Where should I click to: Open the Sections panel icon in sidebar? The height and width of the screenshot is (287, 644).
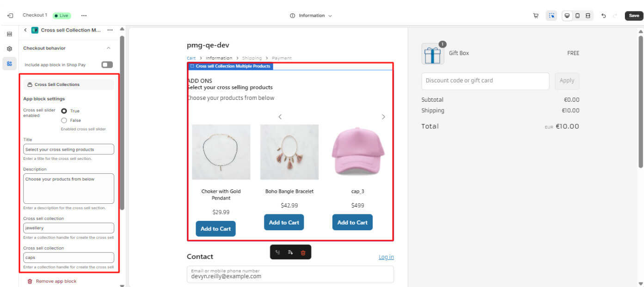tap(9, 34)
